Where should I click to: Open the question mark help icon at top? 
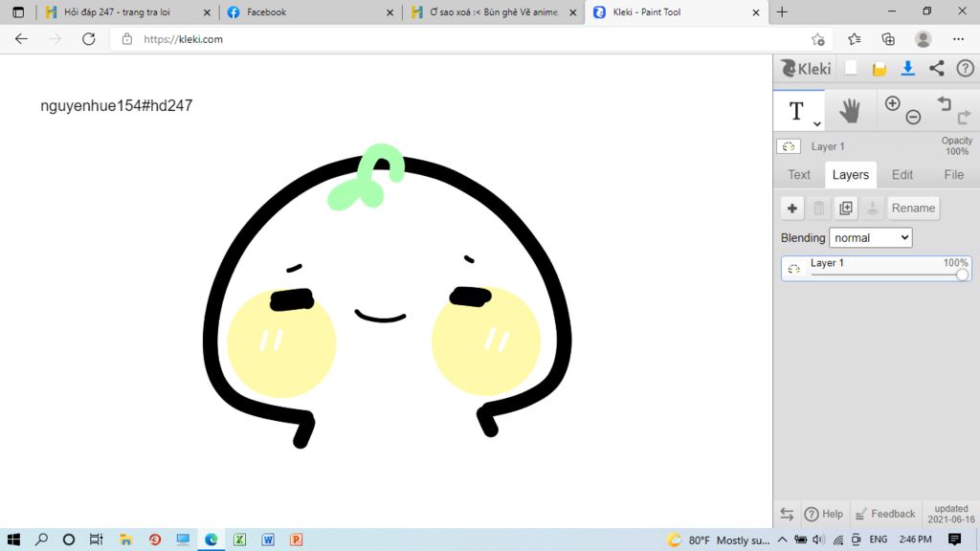coord(965,68)
